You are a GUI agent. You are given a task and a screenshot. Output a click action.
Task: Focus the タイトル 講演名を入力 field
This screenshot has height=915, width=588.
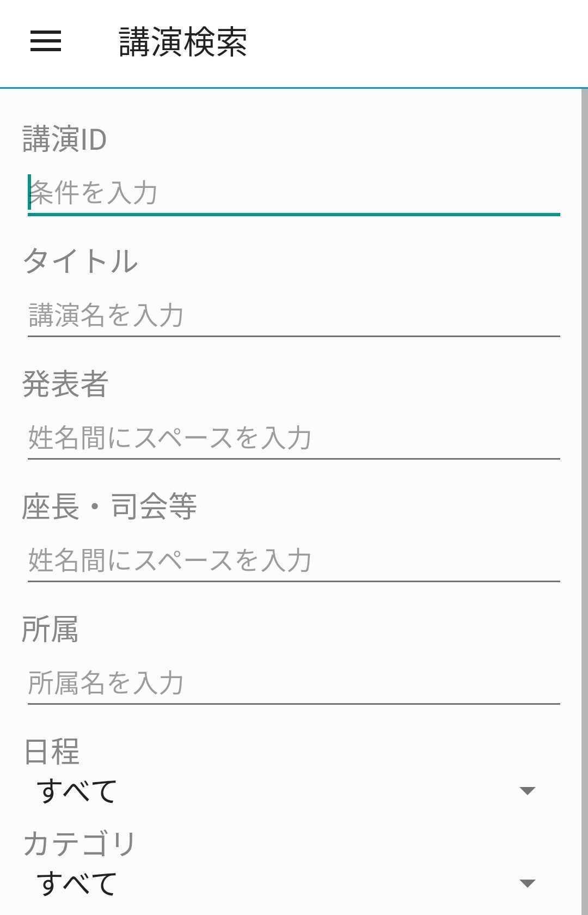pos(294,315)
